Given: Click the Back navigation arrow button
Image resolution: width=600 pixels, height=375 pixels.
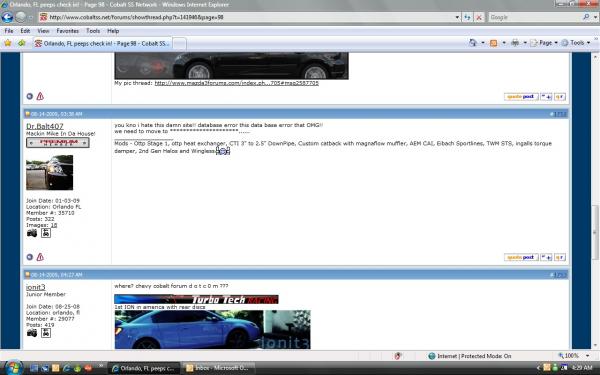Looking at the screenshot, I should coord(7,17).
